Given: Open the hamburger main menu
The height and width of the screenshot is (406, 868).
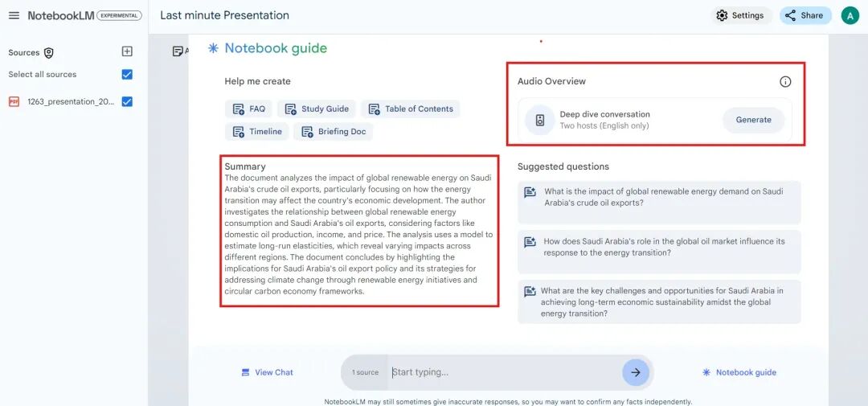Looking at the screenshot, I should point(14,15).
